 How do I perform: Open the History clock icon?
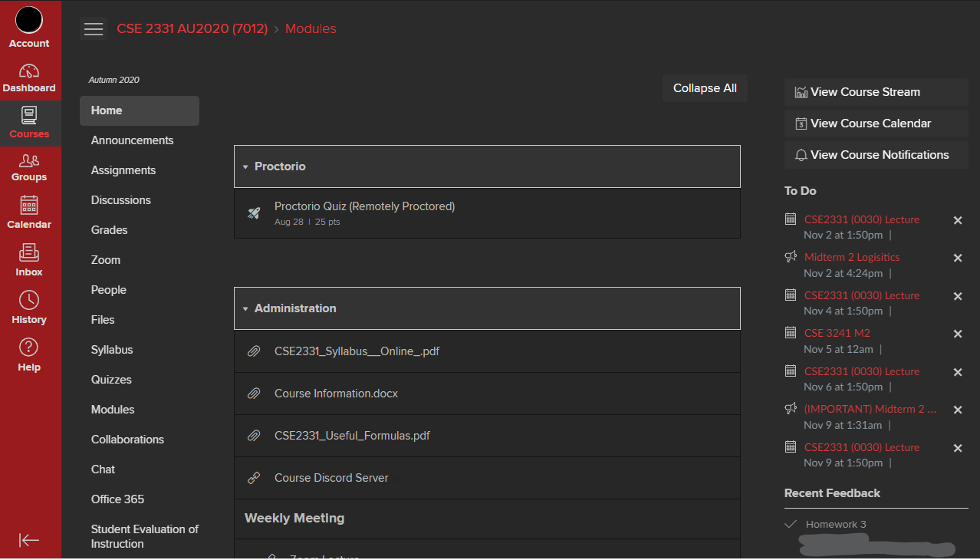pos(29,300)
